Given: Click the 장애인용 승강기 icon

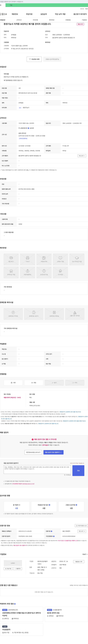Looking at the screenshot, I should 34,314.
